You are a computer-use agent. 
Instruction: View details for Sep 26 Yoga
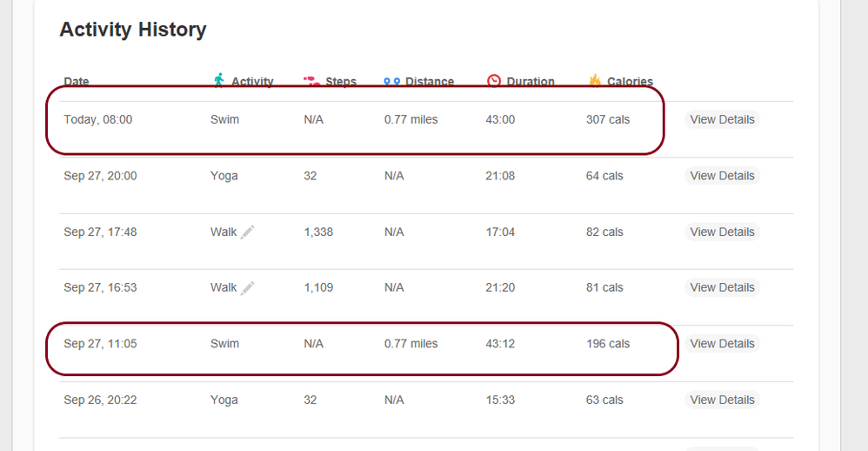point(722,400)
